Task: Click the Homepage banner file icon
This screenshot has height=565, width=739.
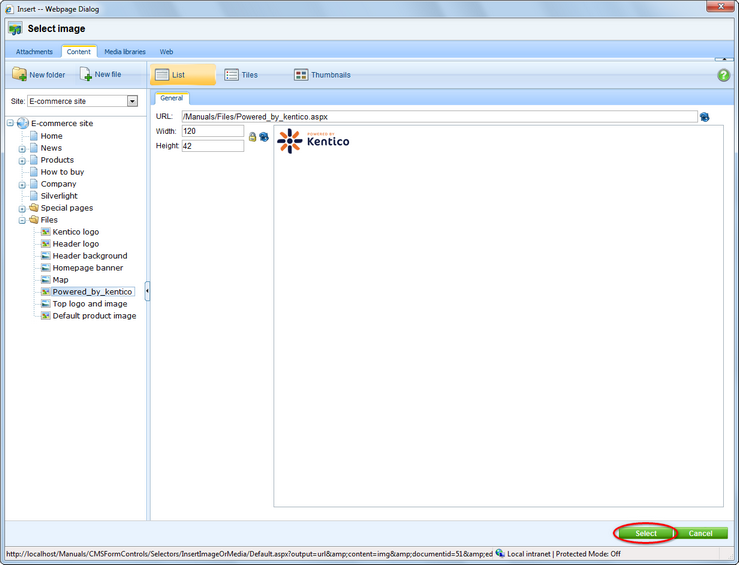Action: click(x=45, y=268)
